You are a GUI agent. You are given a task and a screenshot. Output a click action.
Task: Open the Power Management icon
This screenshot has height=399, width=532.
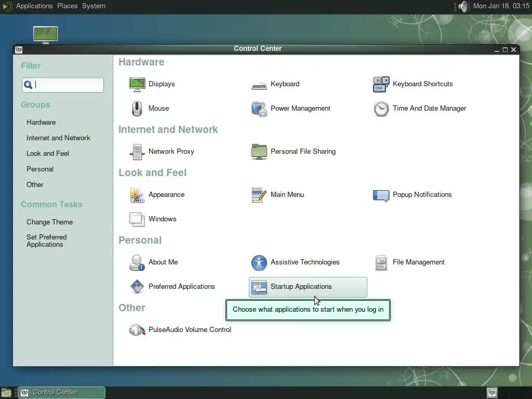tap(259, 109)
